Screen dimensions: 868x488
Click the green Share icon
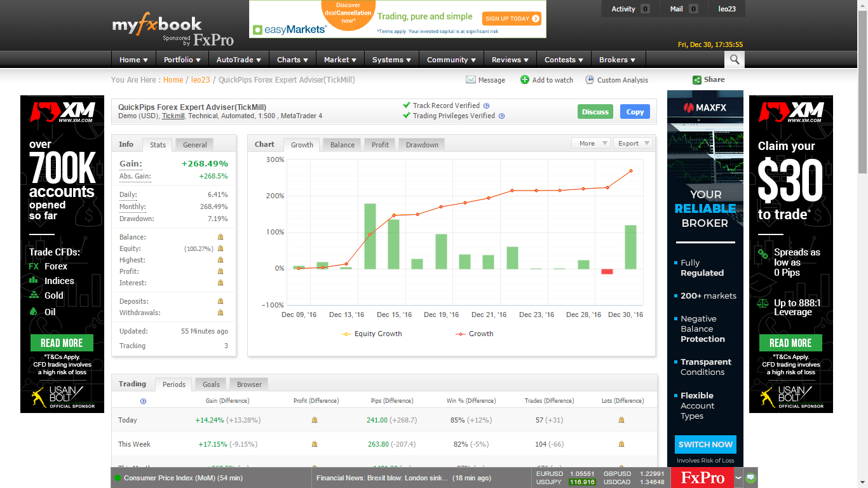[x=697, y=80]
